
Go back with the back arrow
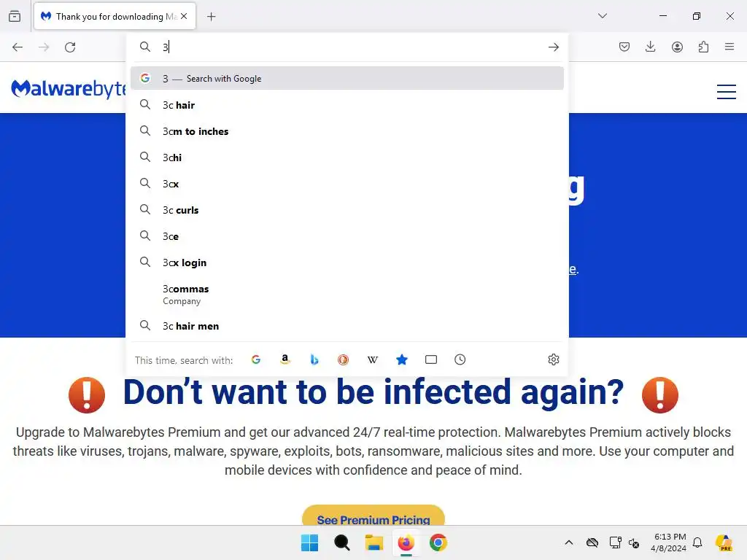tap(18, 47)
